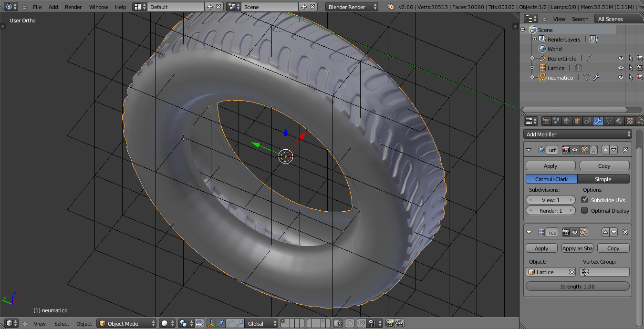Click the Blender logo in the header
The width and height of the screenshot is (644, 329).
(x=391, y=7)
